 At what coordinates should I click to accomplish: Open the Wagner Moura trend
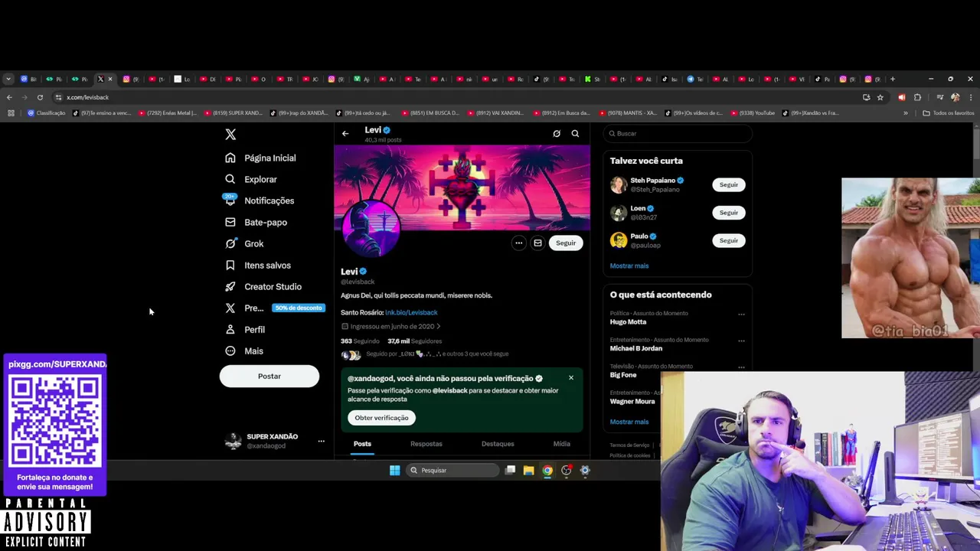click(632, 401)
